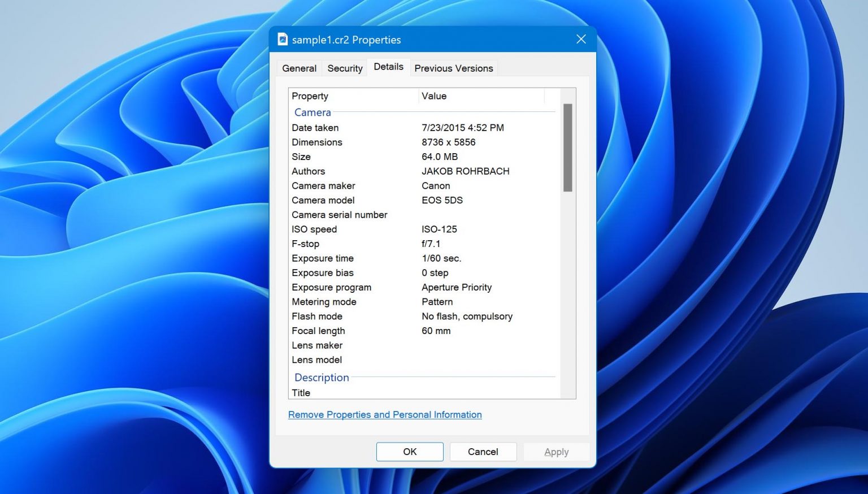Viewport: 868px width, 494px height.
Task: Select the Exposure program value Aperture Priority
Action: click(457, 287)
